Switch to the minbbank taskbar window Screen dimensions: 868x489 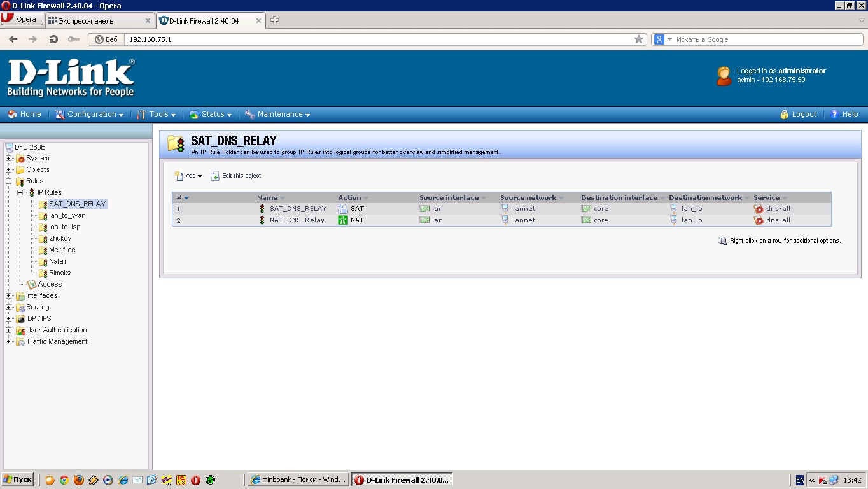coord(298,480)
